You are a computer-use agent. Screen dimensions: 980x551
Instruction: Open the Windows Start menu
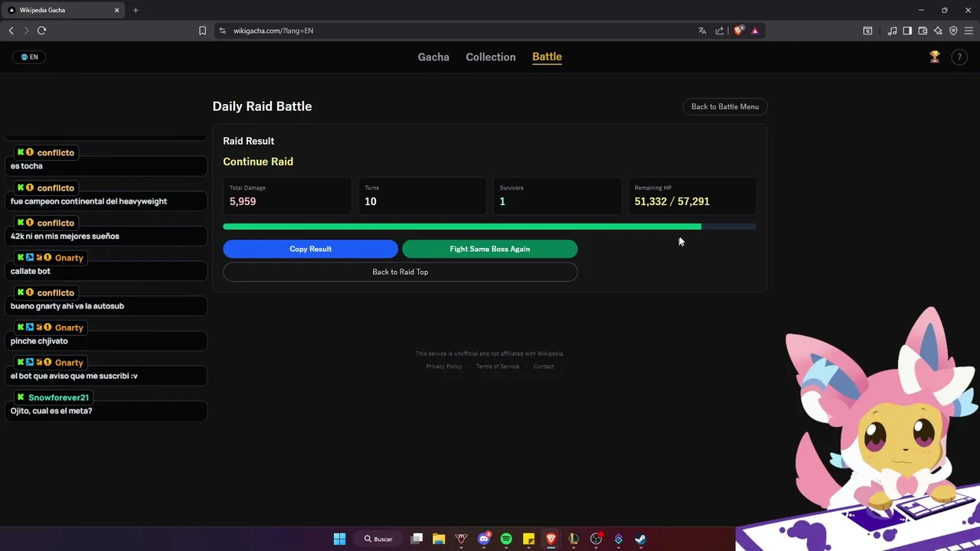[x=339, y=539]
